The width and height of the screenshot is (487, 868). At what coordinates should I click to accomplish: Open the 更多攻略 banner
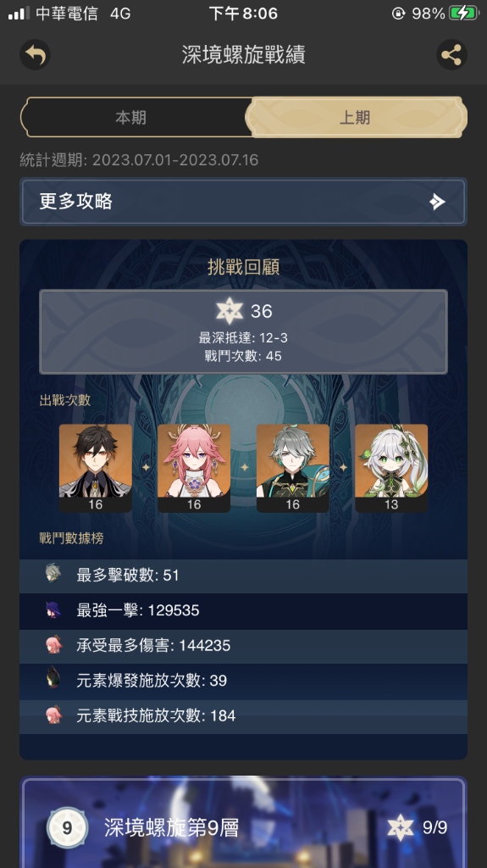(244, 202)
